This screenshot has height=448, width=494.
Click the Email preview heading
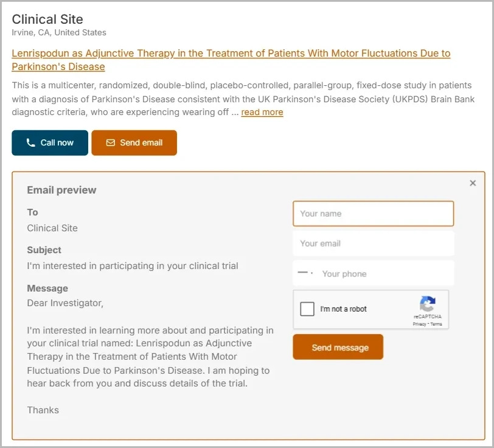coord(61,190)
